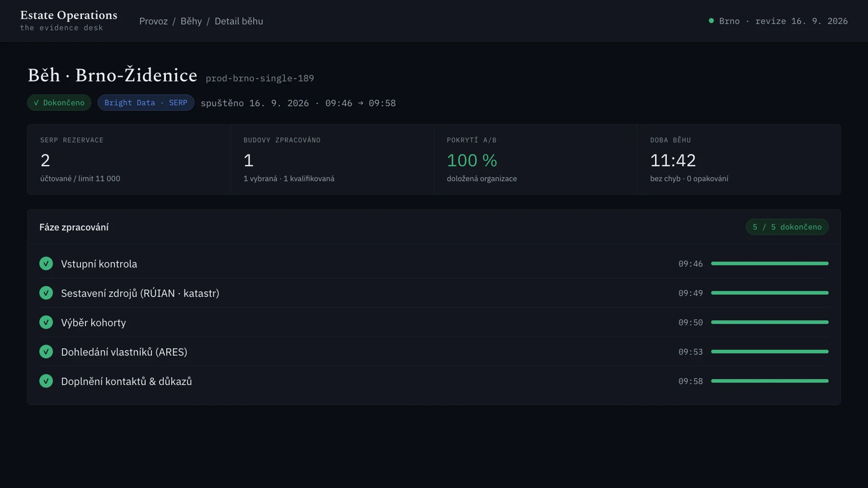Click the progress bar for Vstupní kontrola

[x=770, y=264]
